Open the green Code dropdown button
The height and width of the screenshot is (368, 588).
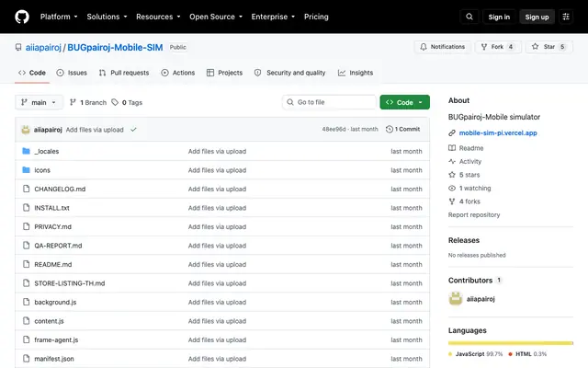point(404,102)
